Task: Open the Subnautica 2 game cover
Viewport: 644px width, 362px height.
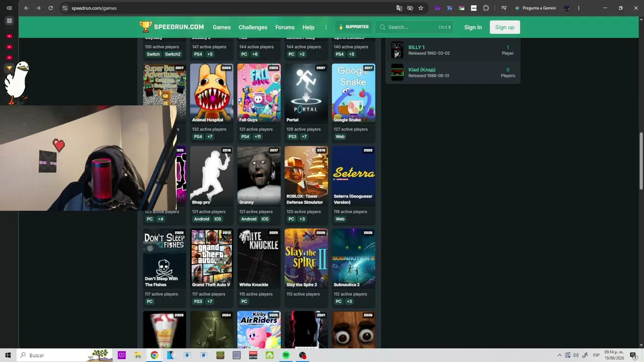Action: click(x=353, y=258)
